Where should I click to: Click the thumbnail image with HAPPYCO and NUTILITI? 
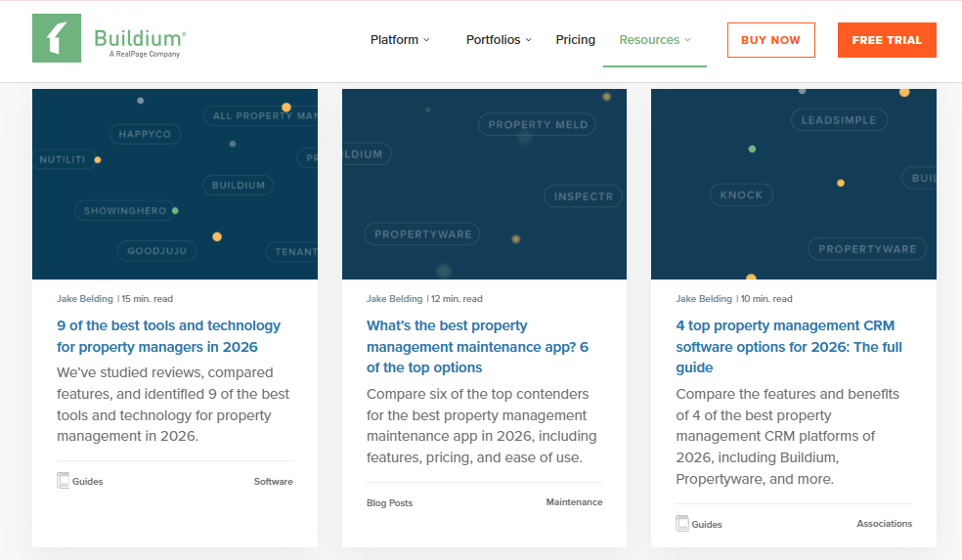point(175,184)
